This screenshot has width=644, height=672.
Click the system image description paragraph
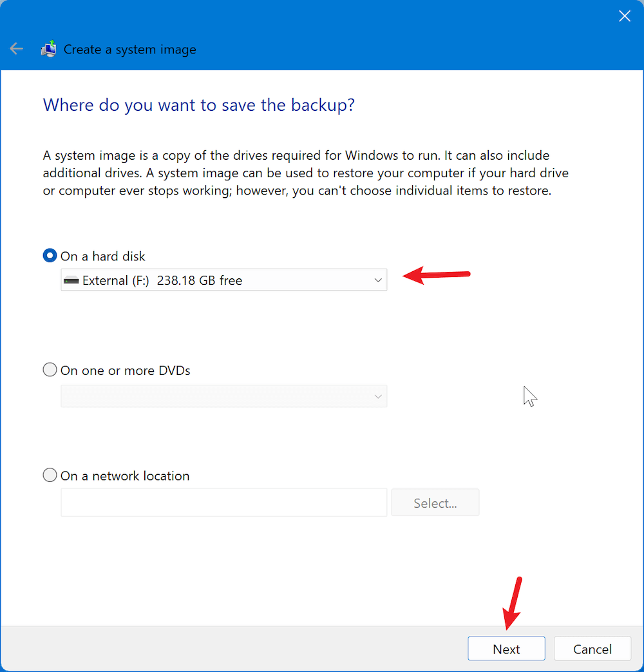(305, 173)
